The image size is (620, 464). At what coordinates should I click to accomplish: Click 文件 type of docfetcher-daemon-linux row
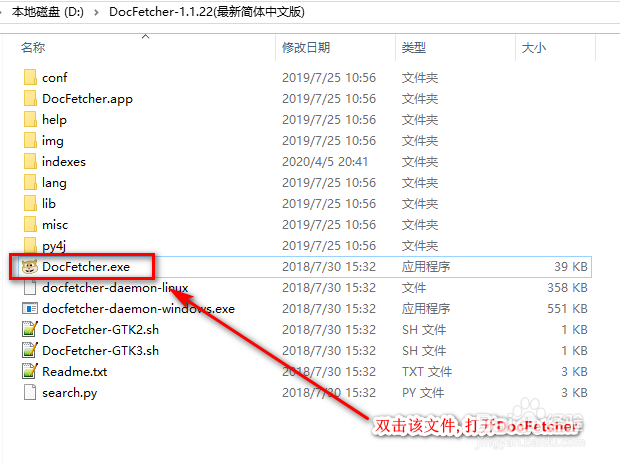[414, 288]
